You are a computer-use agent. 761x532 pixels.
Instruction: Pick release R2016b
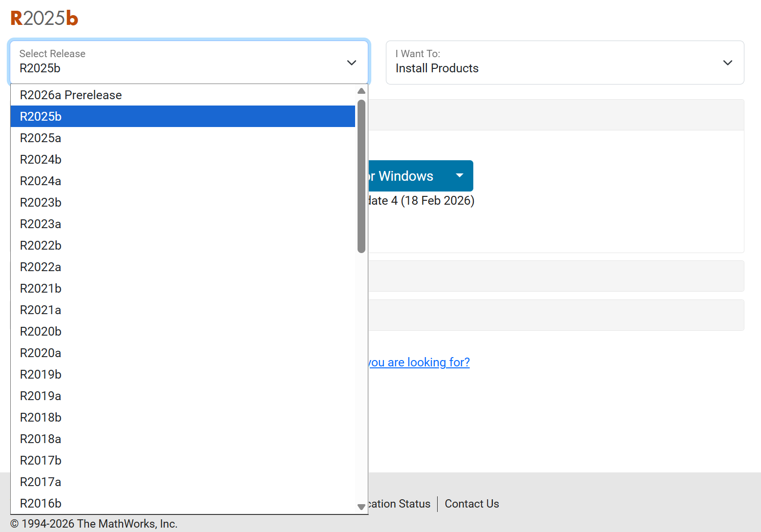(x=183, y=503)
